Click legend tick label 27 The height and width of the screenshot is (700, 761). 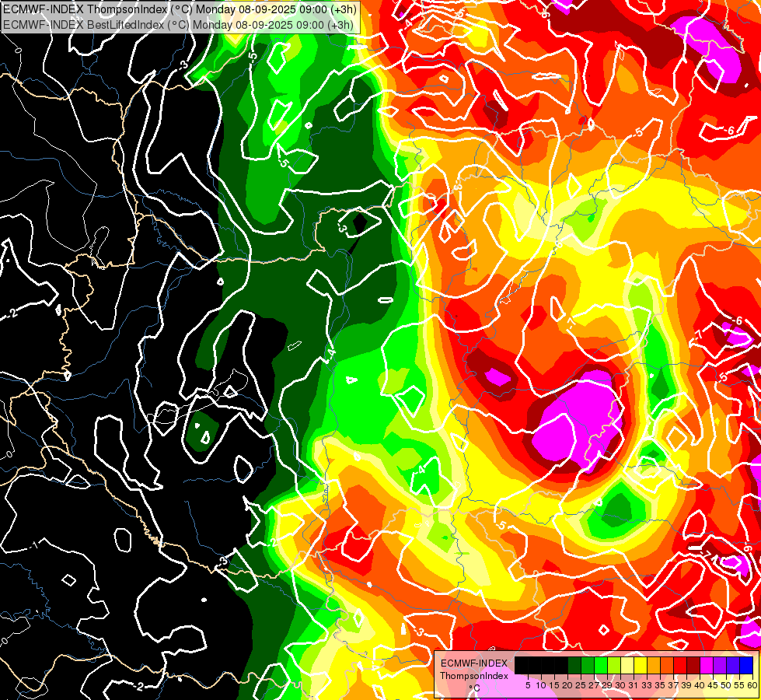pos(594,685)
